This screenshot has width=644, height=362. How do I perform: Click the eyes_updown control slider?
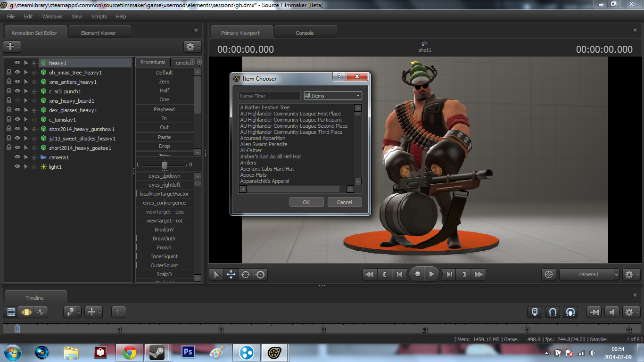point(165,176)
